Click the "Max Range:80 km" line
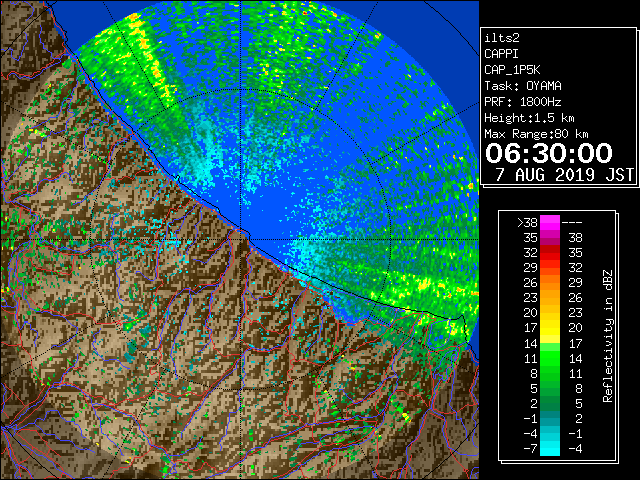The image size is (640, 480). coord(536,134)
